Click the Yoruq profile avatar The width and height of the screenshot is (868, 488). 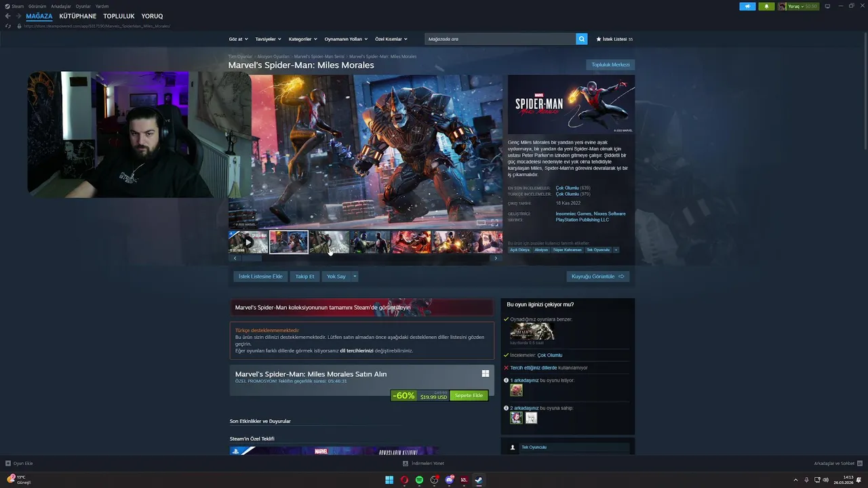(782, 6)
